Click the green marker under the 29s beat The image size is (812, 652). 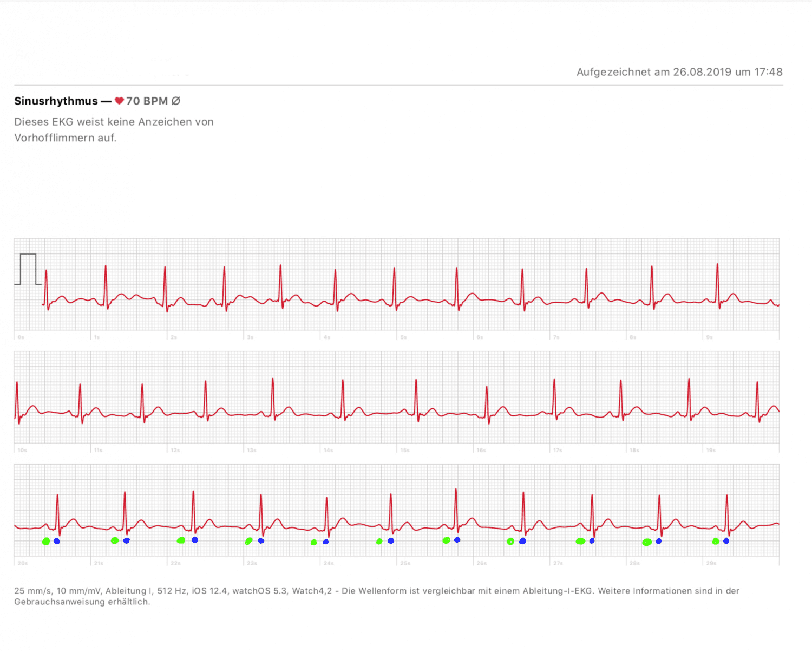click(x=715, y=542)
